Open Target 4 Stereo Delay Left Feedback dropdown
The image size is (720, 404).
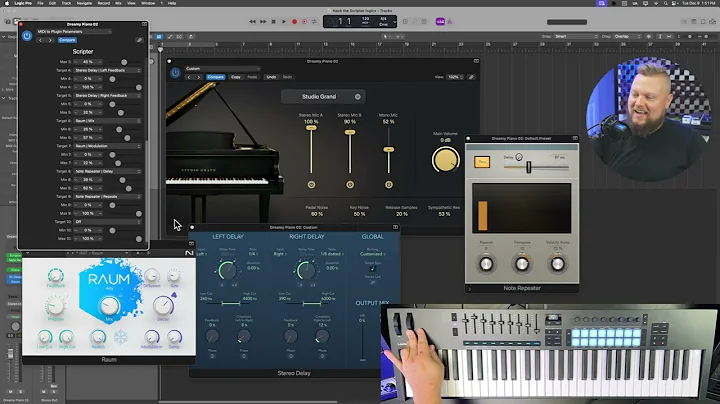(x=107, y=70)
